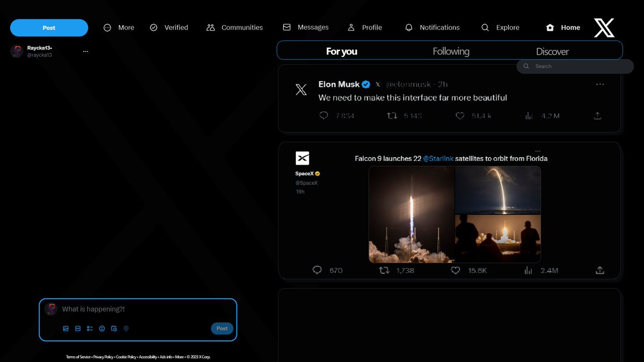Repost the SpaceX Falcon 9 post
This screenshot has height=362, width=644.
click(x=384, y=270)
